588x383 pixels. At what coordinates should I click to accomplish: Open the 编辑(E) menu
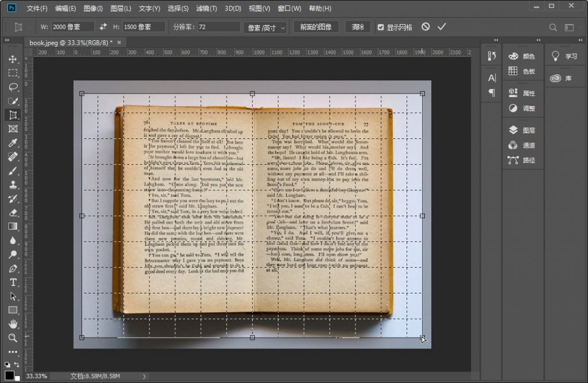pyautogui.click(x=65, y=8)
